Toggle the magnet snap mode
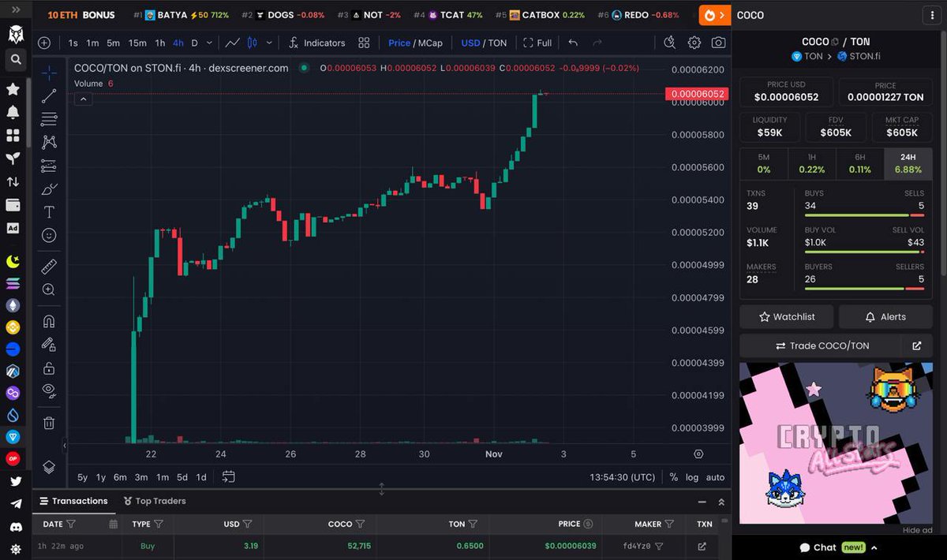 pos(49,321)
